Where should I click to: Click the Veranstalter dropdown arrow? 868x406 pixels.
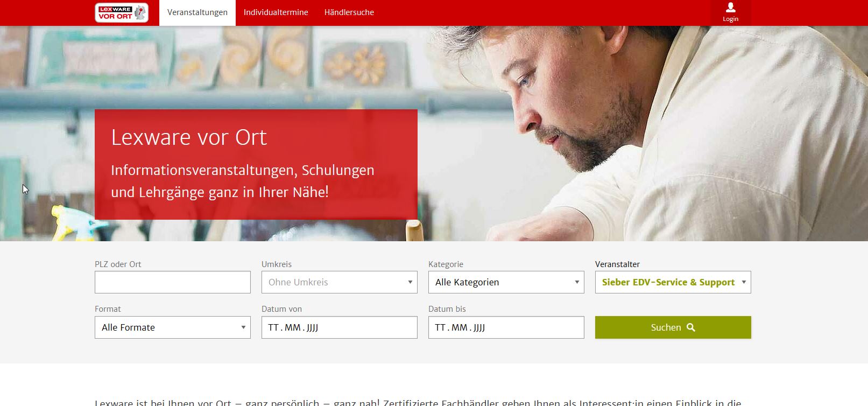744,282
